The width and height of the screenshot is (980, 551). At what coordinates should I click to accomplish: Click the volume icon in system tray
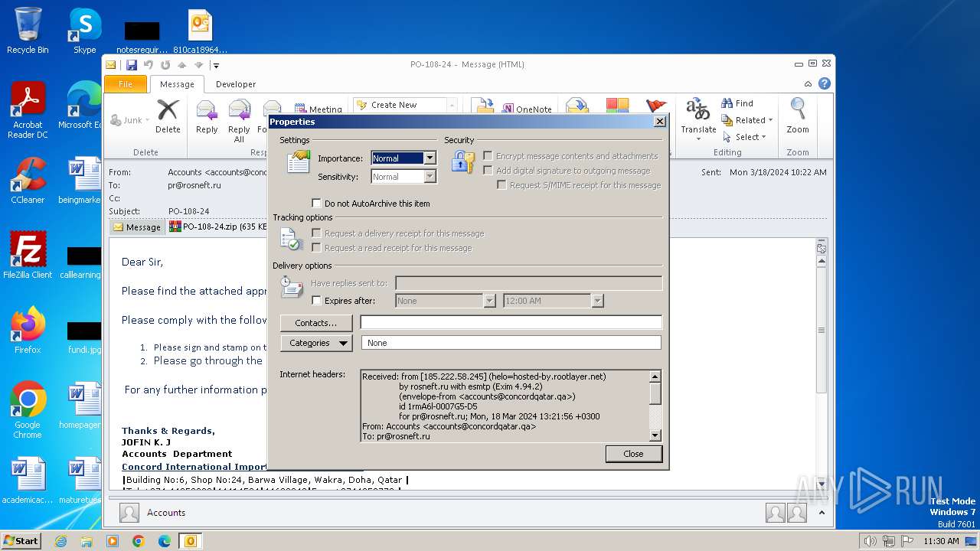tap(871, 541)
